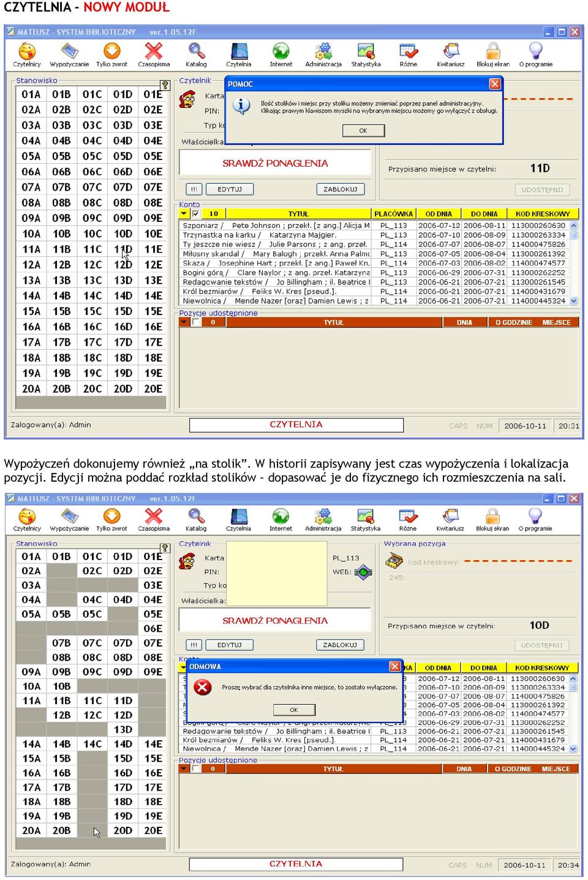Sort by DO DNIA column in ODMOWA dialog window
Screen dimensions: 588x880
484,668
